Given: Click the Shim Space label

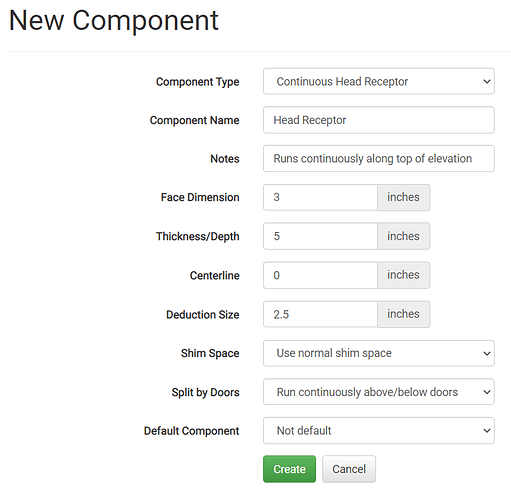Looking at the screenshot, I should (210, 353).
